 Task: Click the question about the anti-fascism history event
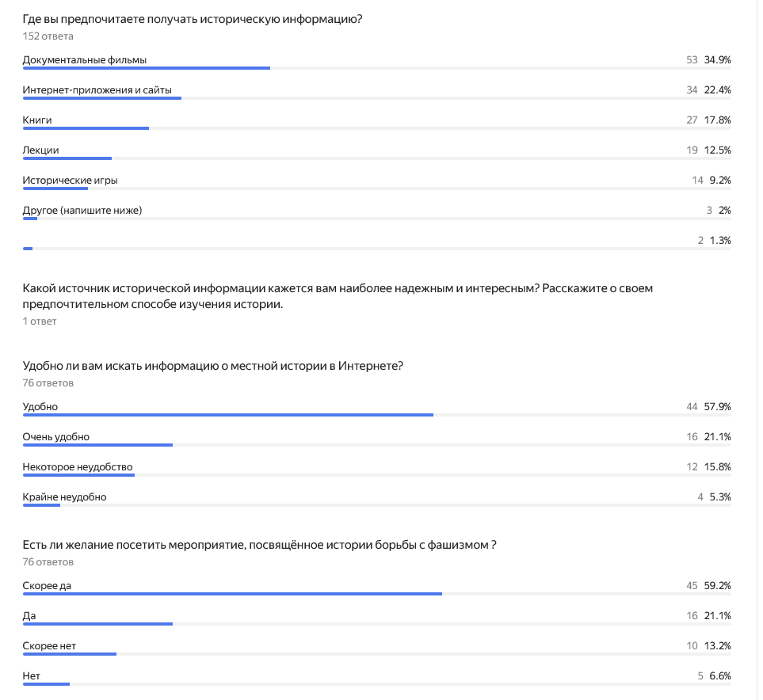[260, 545]
